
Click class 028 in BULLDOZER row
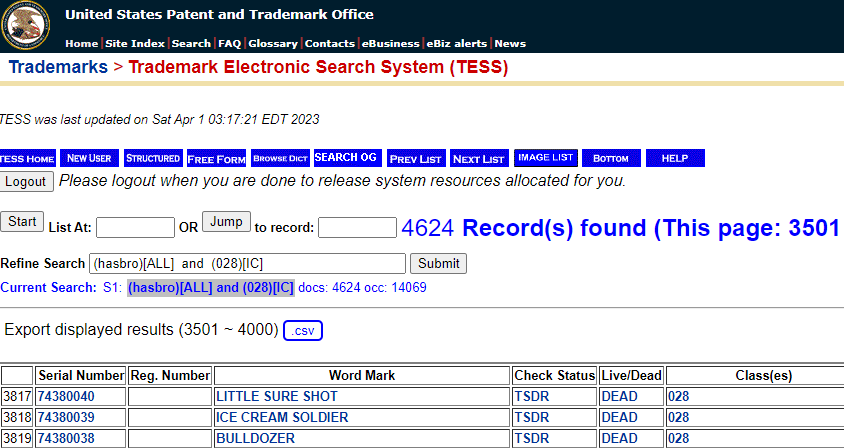pyautogui.click(x=679, y=438)
